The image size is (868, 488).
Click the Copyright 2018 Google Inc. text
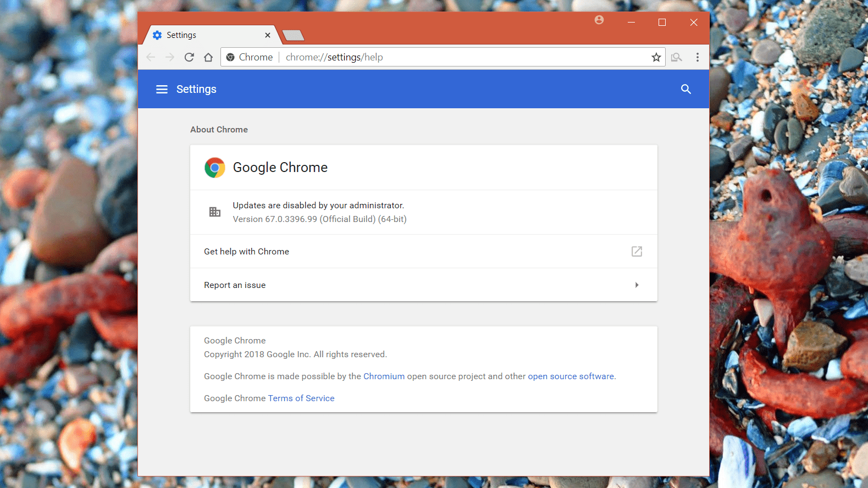coord(295,354)
